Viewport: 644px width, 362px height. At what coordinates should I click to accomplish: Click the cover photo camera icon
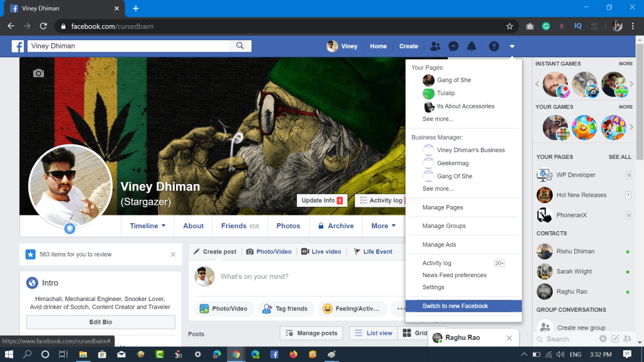click(38, 74)
